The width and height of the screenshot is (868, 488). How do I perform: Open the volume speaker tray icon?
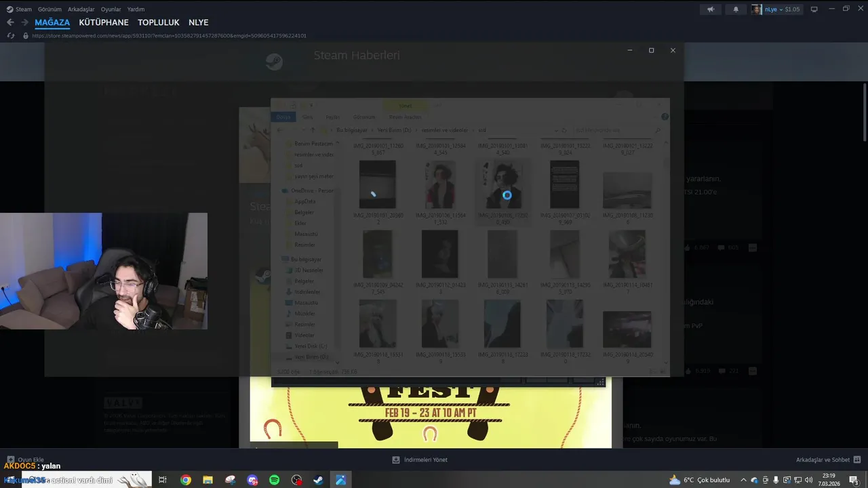808,480
